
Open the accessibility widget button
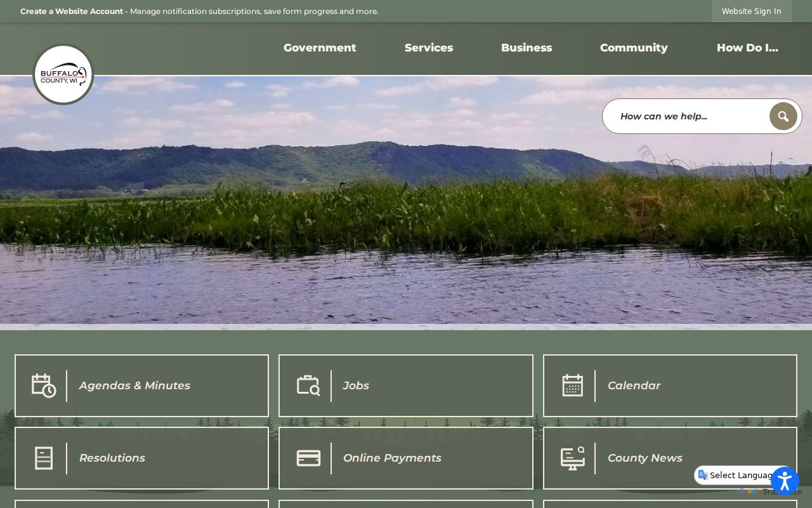click(785, 481)
